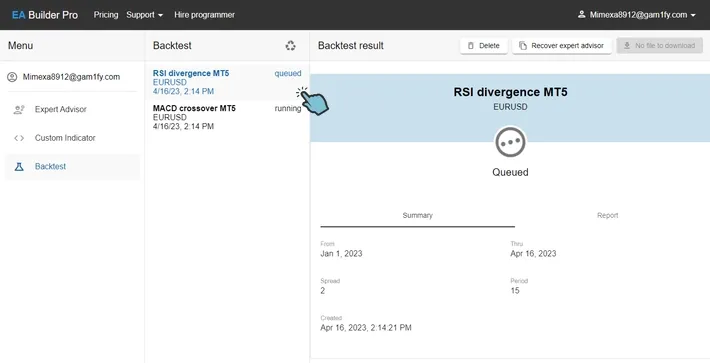Click the user avatar icon in top bar
Viewport: 710px width, 363px height.
581,14
